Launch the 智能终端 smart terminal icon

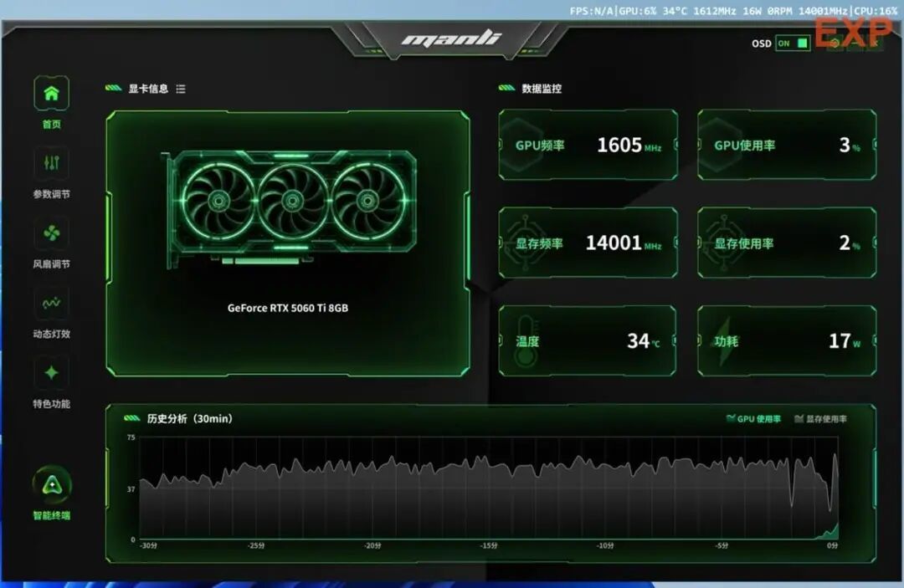point(52,485)
